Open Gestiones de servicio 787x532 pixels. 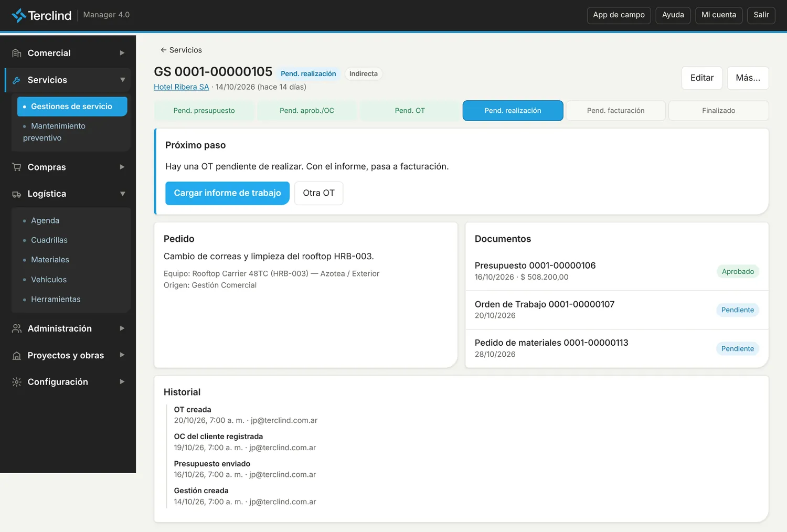pyautogui.click(x=72, y=107)
